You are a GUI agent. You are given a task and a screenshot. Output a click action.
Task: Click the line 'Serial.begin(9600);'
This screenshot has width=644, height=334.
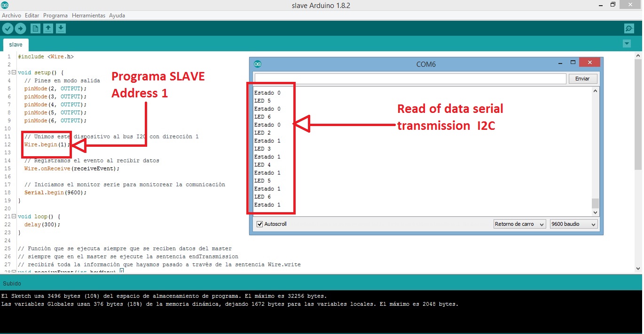click(55, 192)
